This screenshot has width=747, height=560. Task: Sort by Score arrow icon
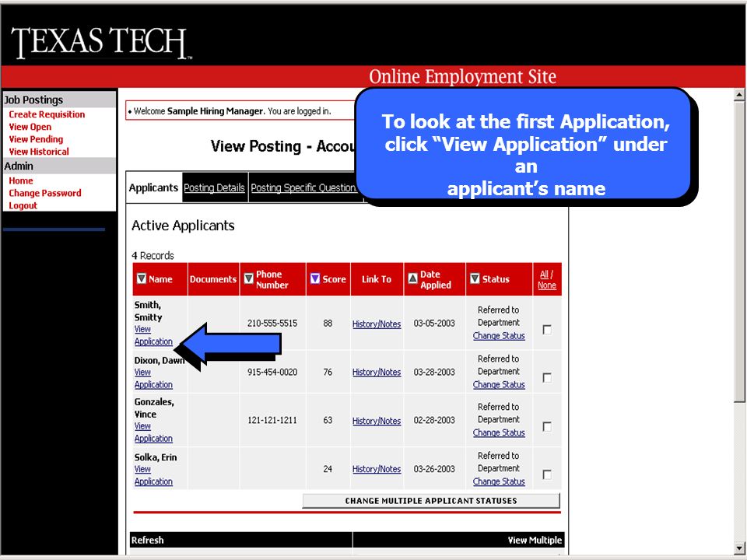point(315,278)
